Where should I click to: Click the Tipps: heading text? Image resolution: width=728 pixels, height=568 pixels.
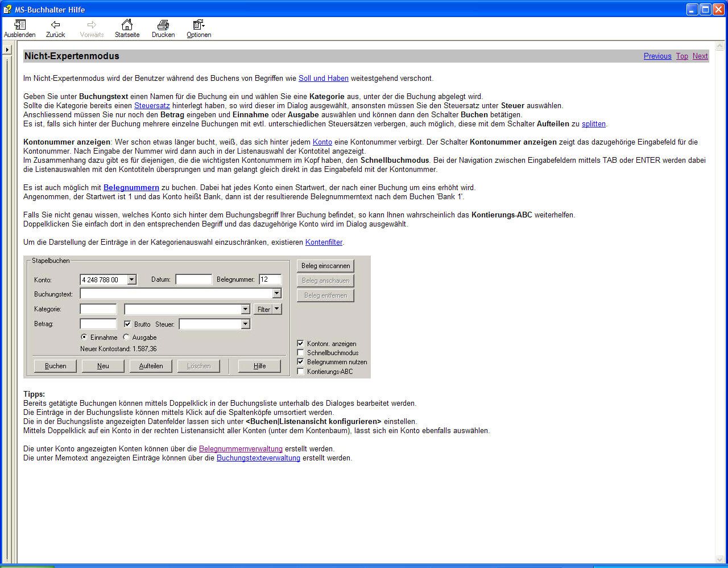[x=34, y=394]
